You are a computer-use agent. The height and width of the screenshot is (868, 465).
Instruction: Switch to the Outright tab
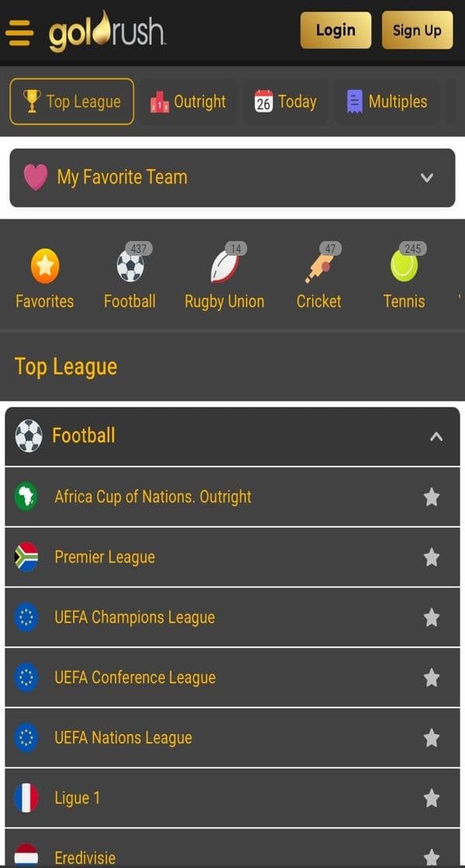pyautogui.click(x=189, y=101)
